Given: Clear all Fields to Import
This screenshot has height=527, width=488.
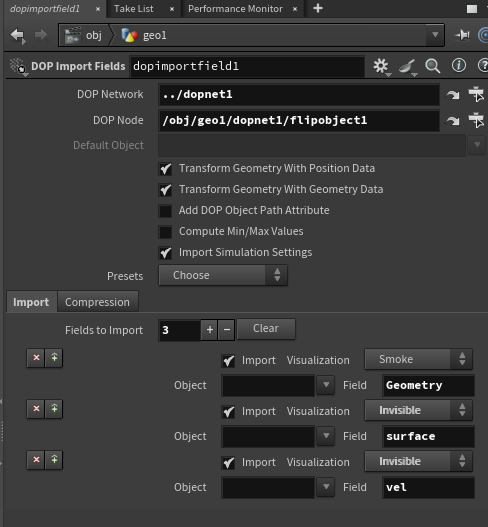Looking at the screenshot, I should (x=266, y=329).
